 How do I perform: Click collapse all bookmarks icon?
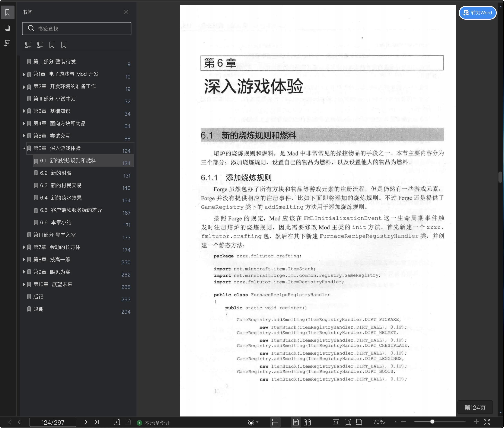40,45
